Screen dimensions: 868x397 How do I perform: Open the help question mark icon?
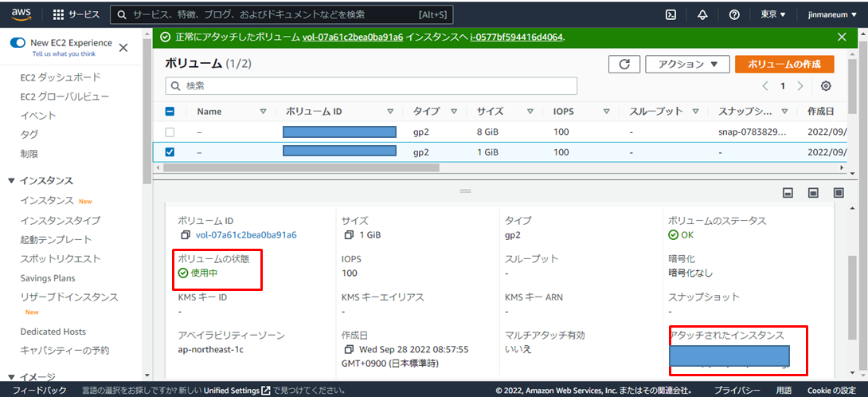pyautogui.click(x=734, y=15)
